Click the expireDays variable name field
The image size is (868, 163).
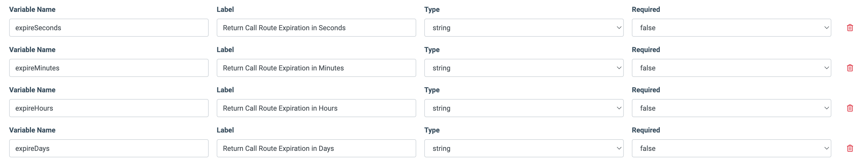[108, 148]
